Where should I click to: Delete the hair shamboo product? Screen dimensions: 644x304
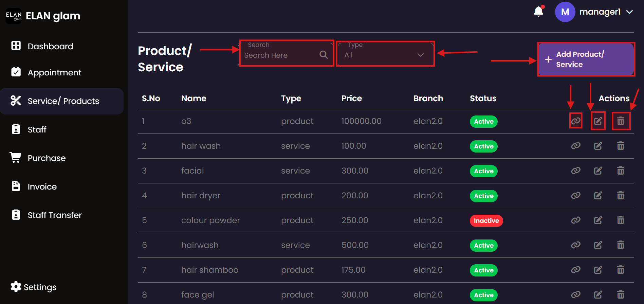(x=620, y=270)
